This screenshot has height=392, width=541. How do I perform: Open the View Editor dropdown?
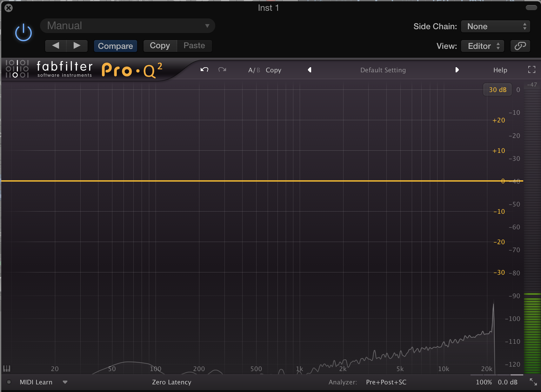483,46
